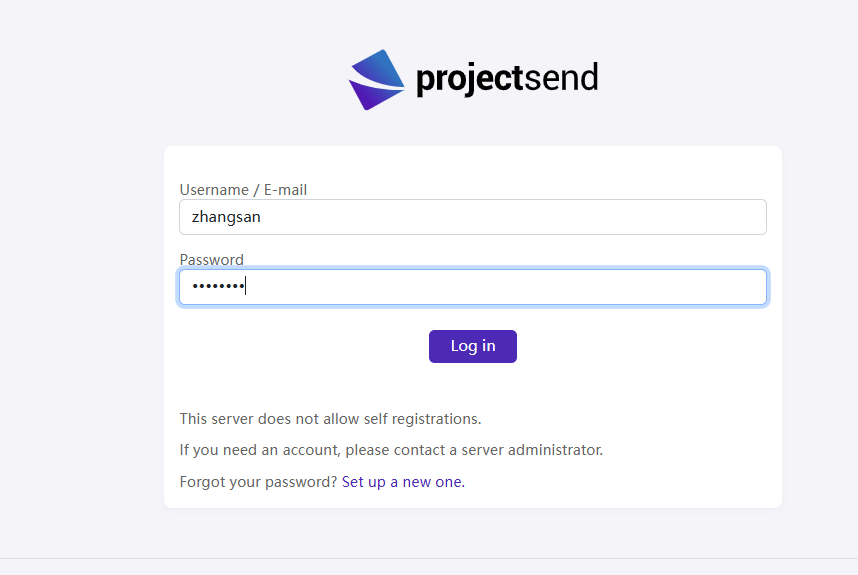Click the "Forgot your password?" text

click(258, 482)
